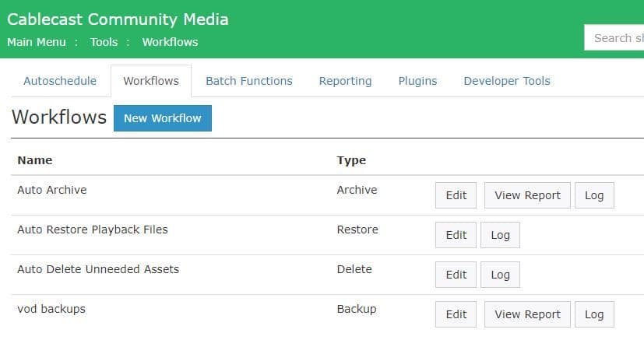Click the New Workflow button
Image resolution: width=644 pixels, height=347 pixels.
point(163,118)
